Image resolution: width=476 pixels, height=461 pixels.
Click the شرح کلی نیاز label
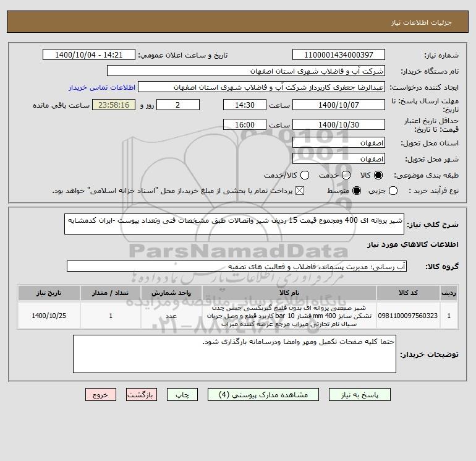(433, 225)
